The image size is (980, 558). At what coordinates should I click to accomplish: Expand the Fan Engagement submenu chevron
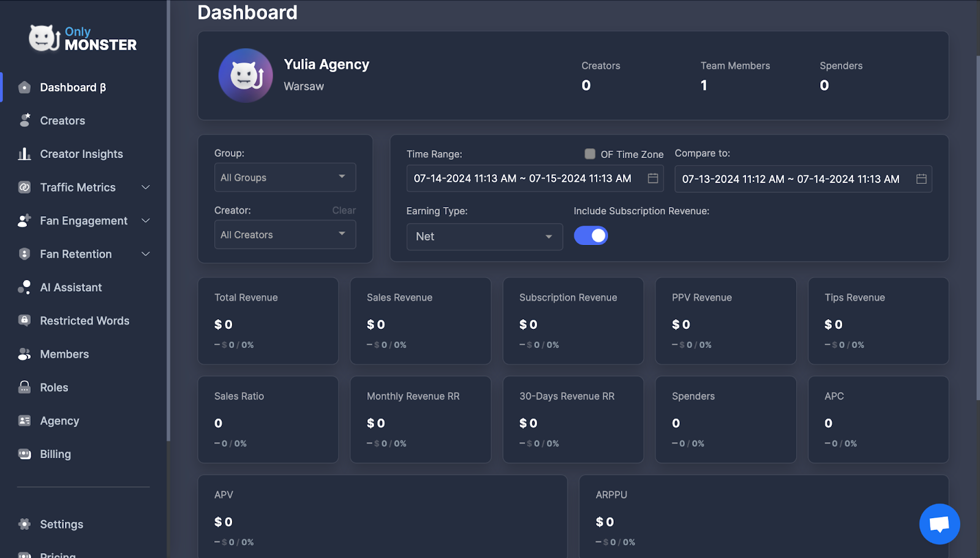(146, 221)
